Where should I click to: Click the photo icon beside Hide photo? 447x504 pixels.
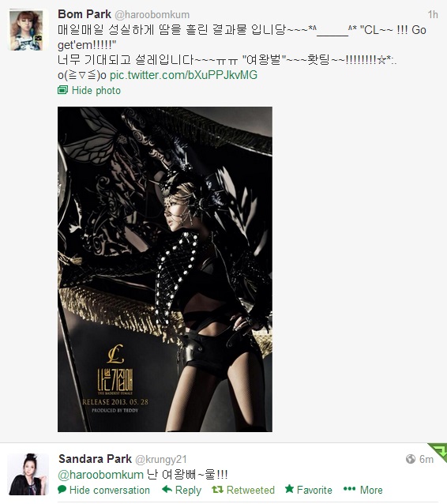pos(62,90)
